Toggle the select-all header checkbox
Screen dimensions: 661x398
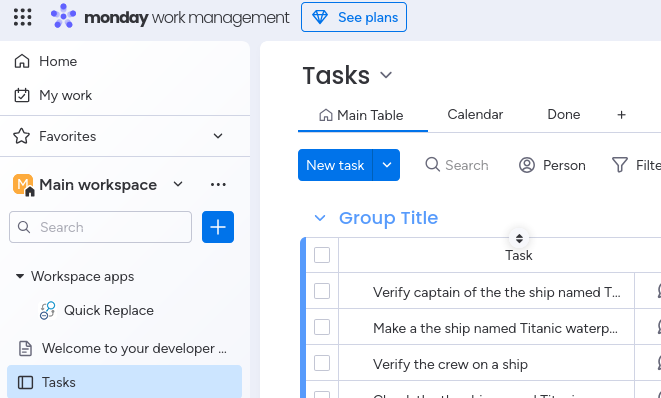[322, 255]
